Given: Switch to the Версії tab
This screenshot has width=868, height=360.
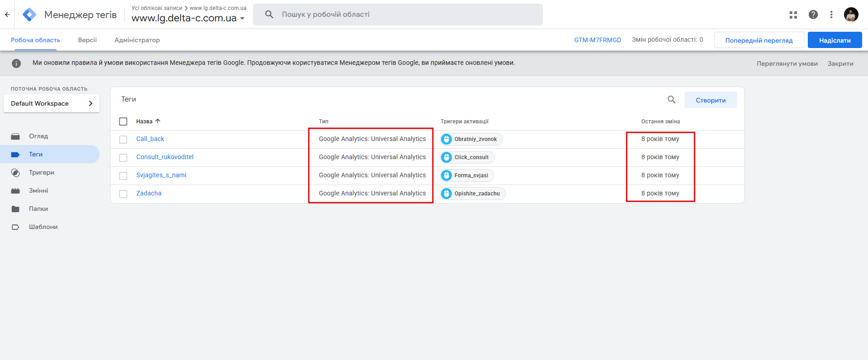Looking at the screenshot, I should coord(87,40).
